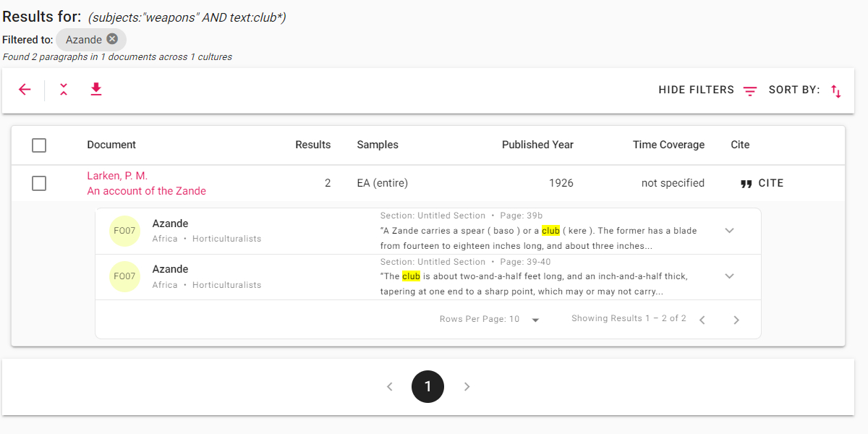868x434 pixels.
Task: Check the Larken document row checkbox
Action: (39, 184)
